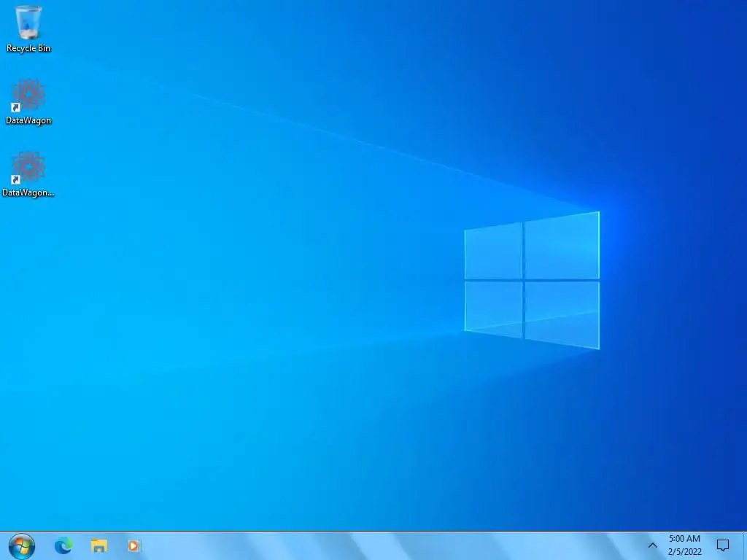Screen dimensions: 747x560
Task: Select the Recycle Bin desktop icon
Action: pyautogui.click(x=28, y=28)
